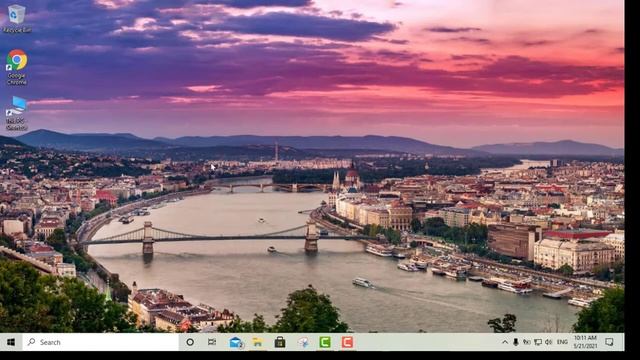Viewport: 640px width, 360px height.
Task: Select the Recycle Bin desktop icon
Action: [16, 18]
